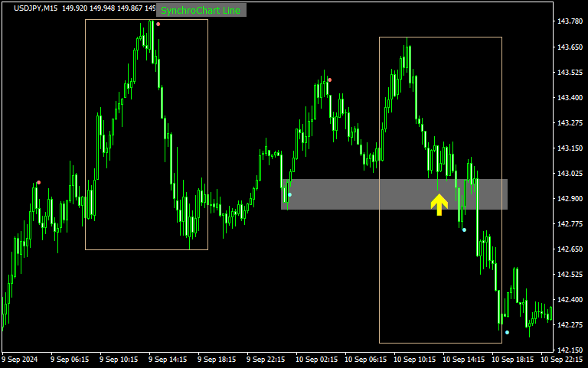The width and height of the screenshot is (588, 368).
Task: Select the blue dot right of the yellow arrow
Action: [x=464, y=230]
